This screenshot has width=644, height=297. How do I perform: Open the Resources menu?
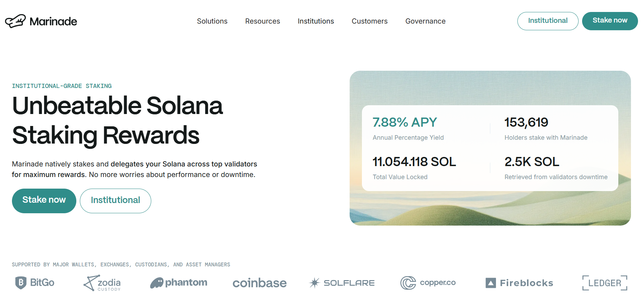pyautogui.click(x=262, y=21)
